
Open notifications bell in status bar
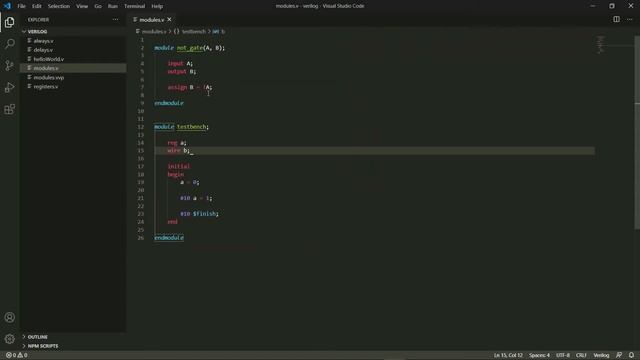(x=631, y=355)
